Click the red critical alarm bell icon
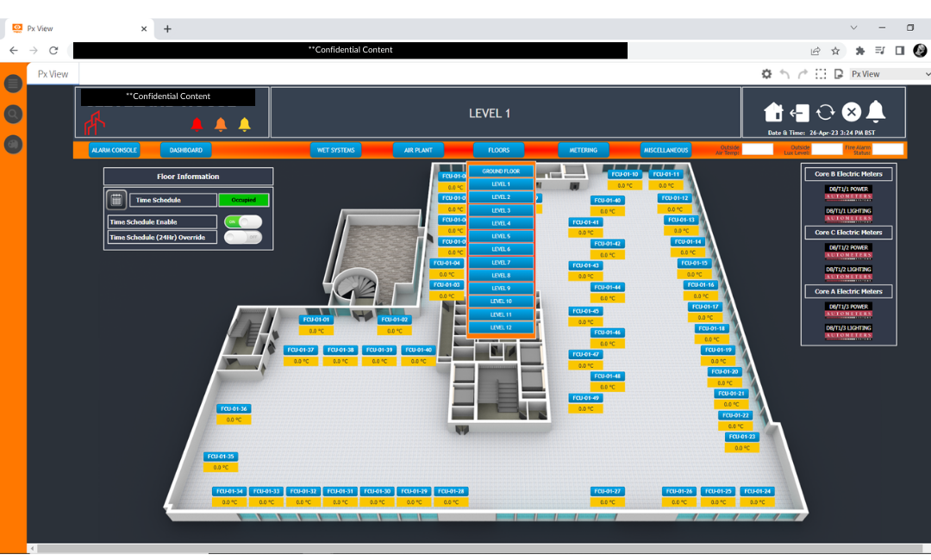931x560 pixels. pos(197,123)
